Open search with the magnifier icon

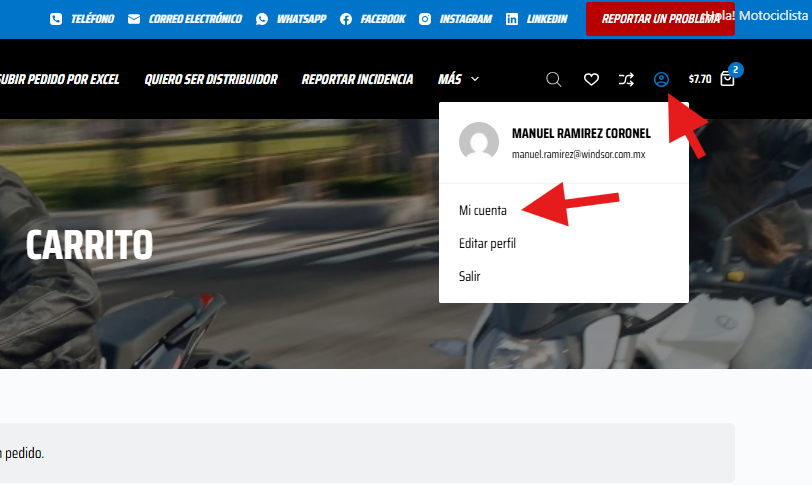tap(554, 79)
